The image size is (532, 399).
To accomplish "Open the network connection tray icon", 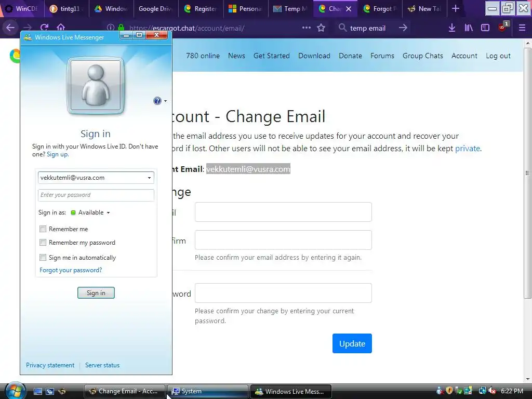I will click(482, 391).
